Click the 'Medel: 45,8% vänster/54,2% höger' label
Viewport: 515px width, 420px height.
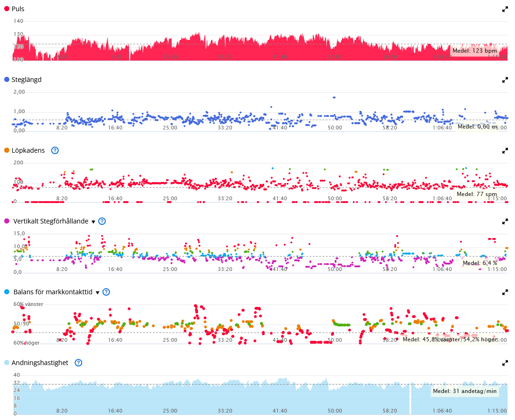450,339
